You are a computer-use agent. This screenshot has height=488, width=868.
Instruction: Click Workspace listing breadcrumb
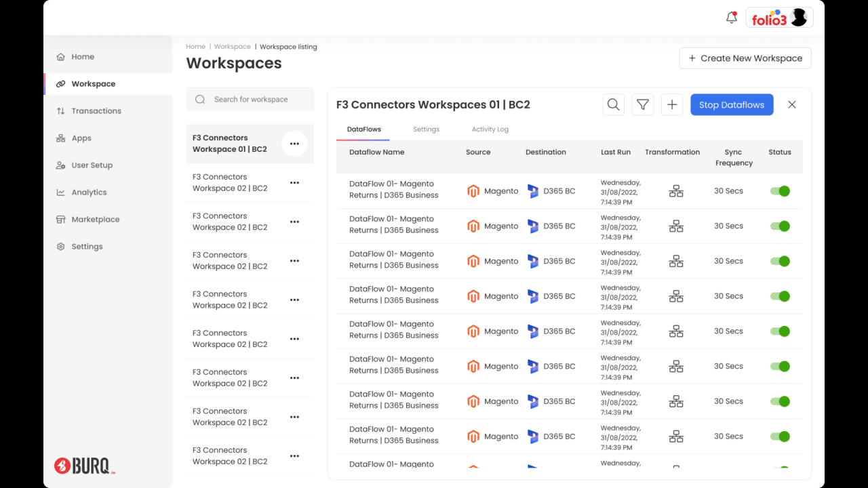(x=288, y=47)
